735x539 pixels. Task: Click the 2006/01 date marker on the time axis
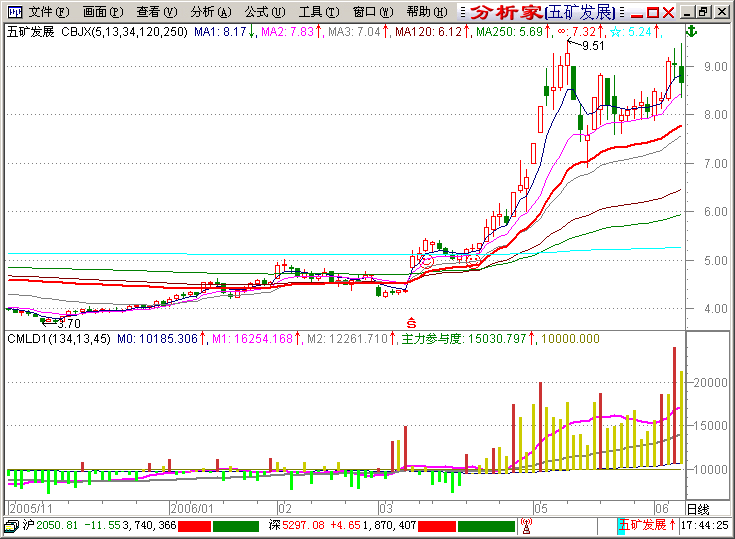pos(192,509)
